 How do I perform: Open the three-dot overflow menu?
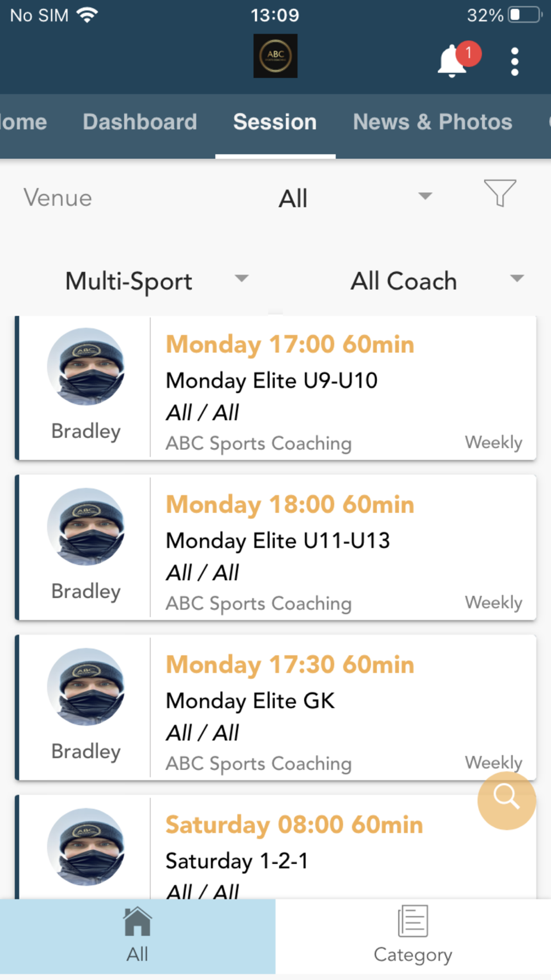515,61
